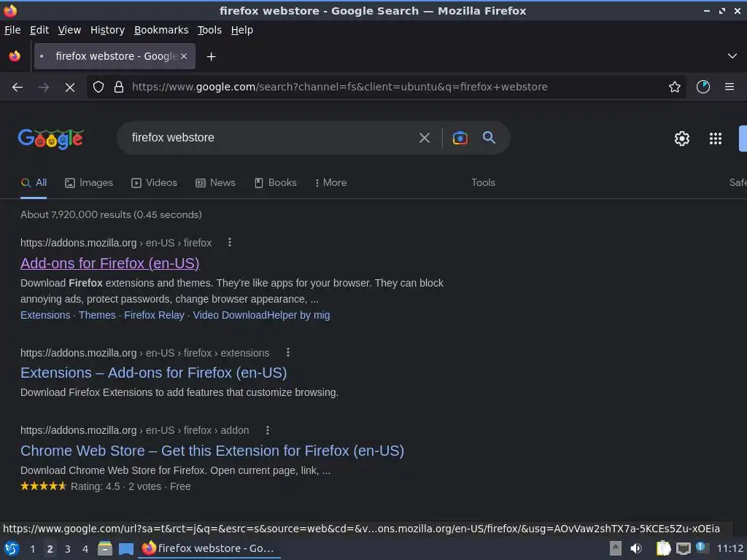Switch to Videos results tab
The height and width of the screenshot is (560, 747).
[x=155, y=183]
